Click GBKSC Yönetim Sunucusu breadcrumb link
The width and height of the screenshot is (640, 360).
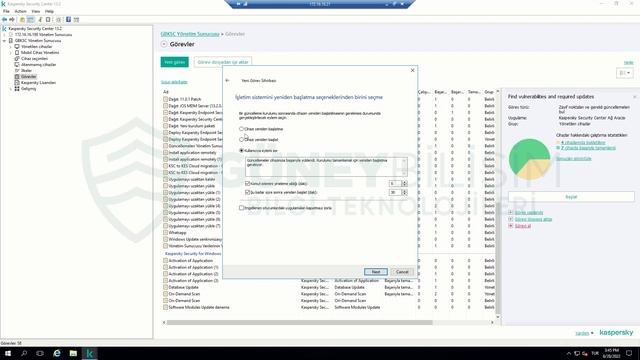pyautogui.click(x=190, y=34)
